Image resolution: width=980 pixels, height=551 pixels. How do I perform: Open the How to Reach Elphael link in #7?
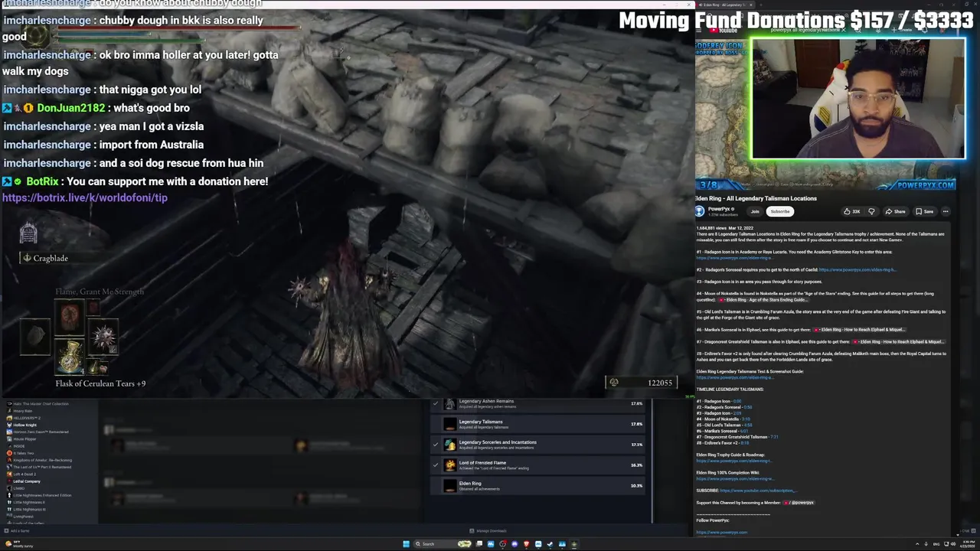899,341
